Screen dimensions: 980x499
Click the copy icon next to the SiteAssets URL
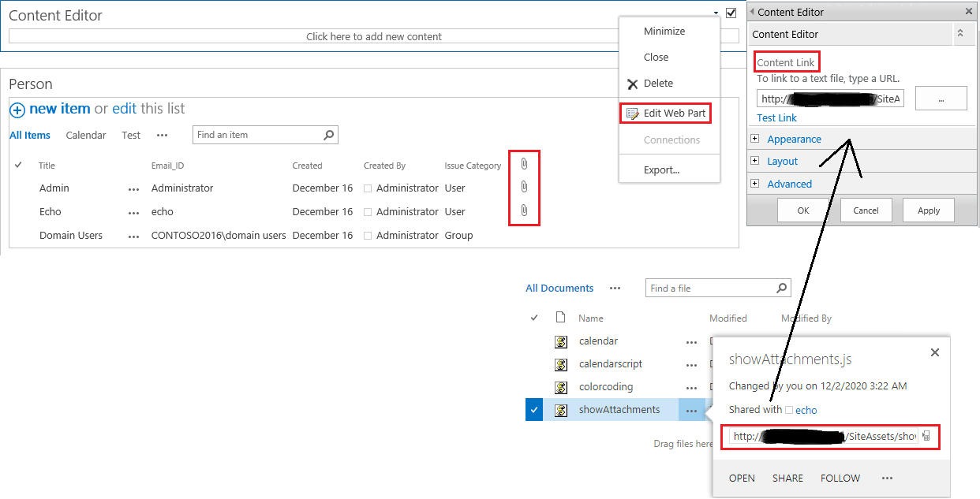pos(926,435)
